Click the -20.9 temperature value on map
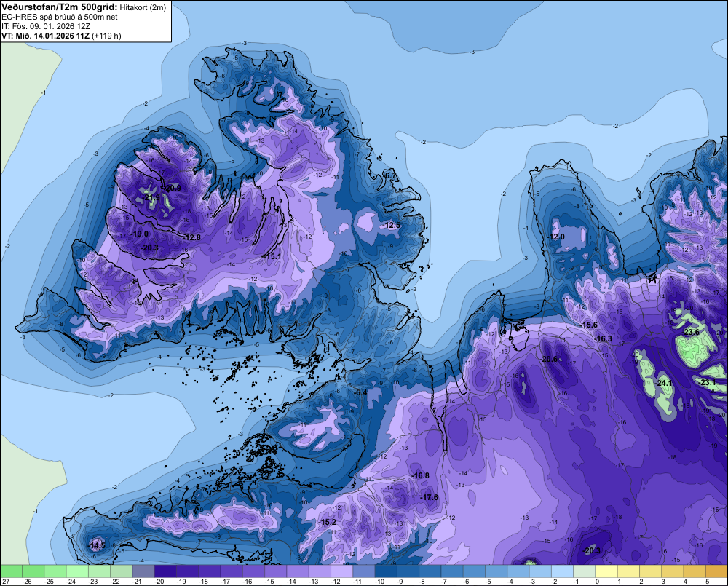This screenshot has height=586, width=728. [x=173, y=188]
